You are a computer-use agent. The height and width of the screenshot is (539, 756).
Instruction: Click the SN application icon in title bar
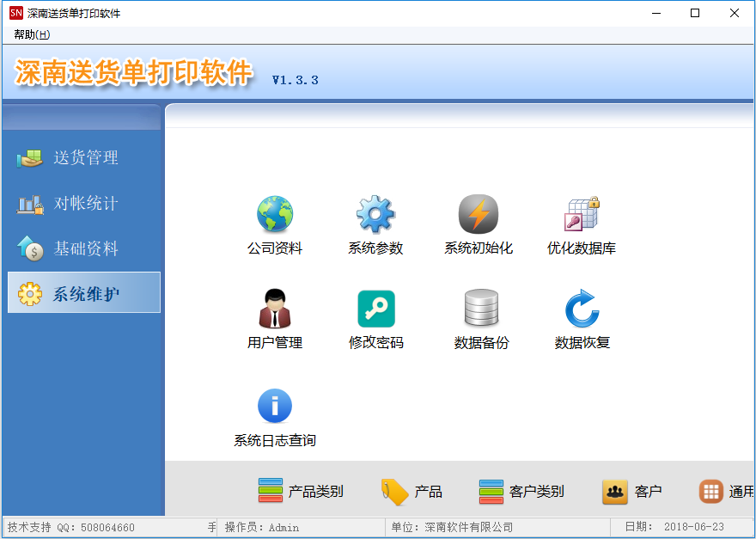pyautogui.click(x=15, y=13)
